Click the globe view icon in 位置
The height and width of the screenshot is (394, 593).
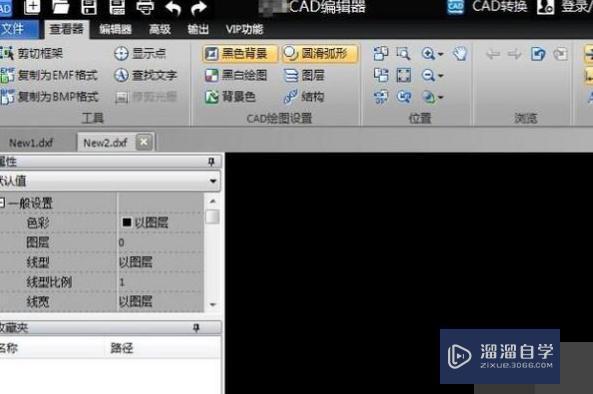tap(428, 97)
